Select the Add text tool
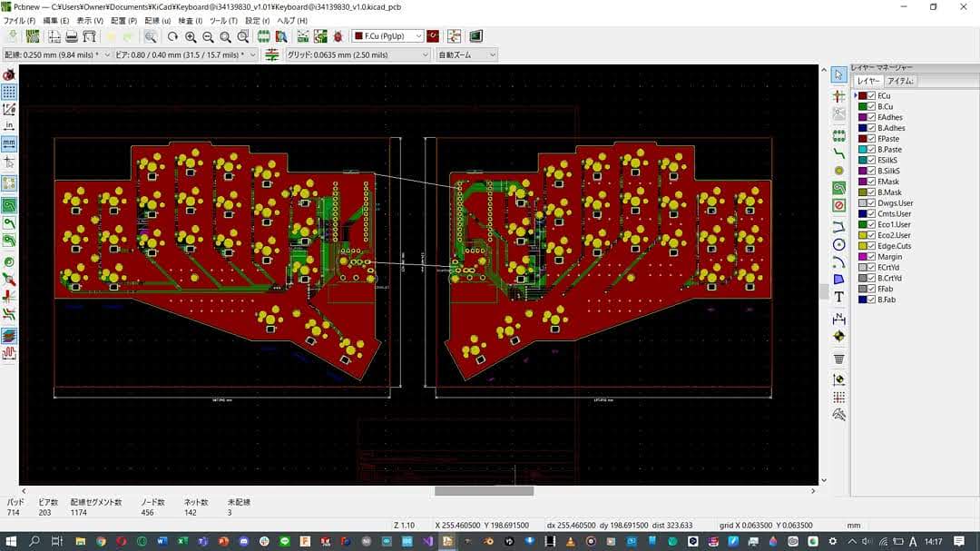This screenshot has width=980, height=551. click(839, 297)
